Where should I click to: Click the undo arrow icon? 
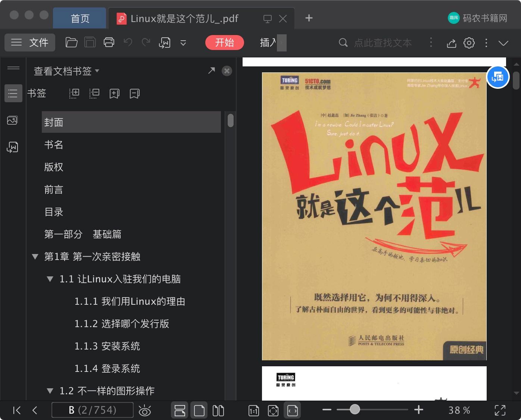coord(128,43)
